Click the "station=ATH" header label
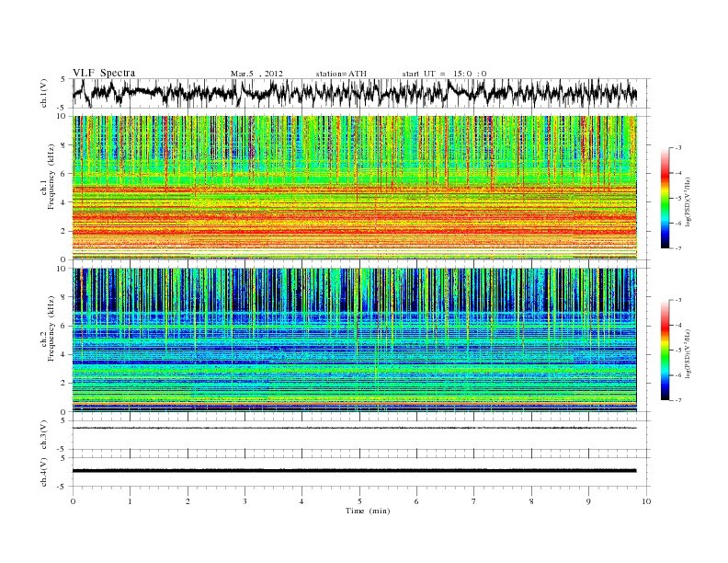 point(341,74)
